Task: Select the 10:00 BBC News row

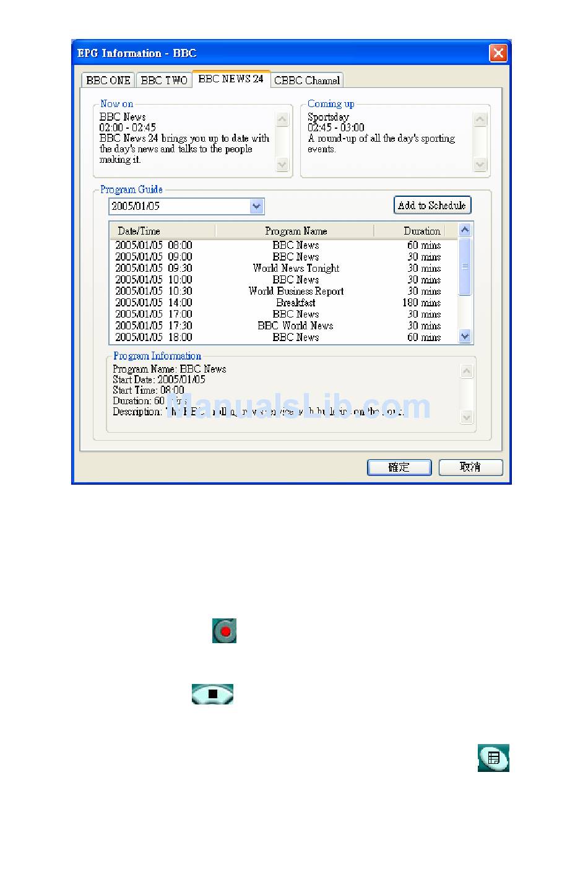Action: (x=283, y=280)
